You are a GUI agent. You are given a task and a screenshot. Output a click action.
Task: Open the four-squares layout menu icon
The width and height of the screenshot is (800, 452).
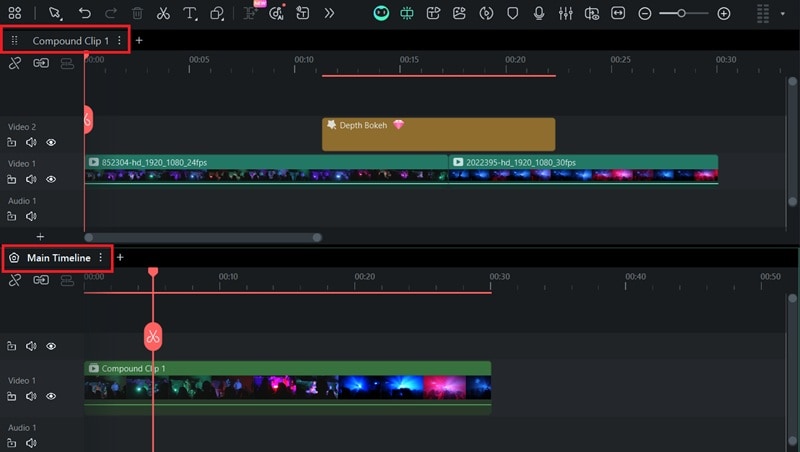(15, 13)
